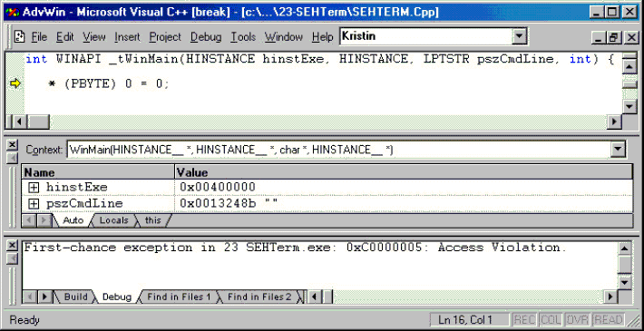Expand the pszCmdLine variable row
Image resolution: width=644 pixels, height=331 pixels.
click(34, 204)
